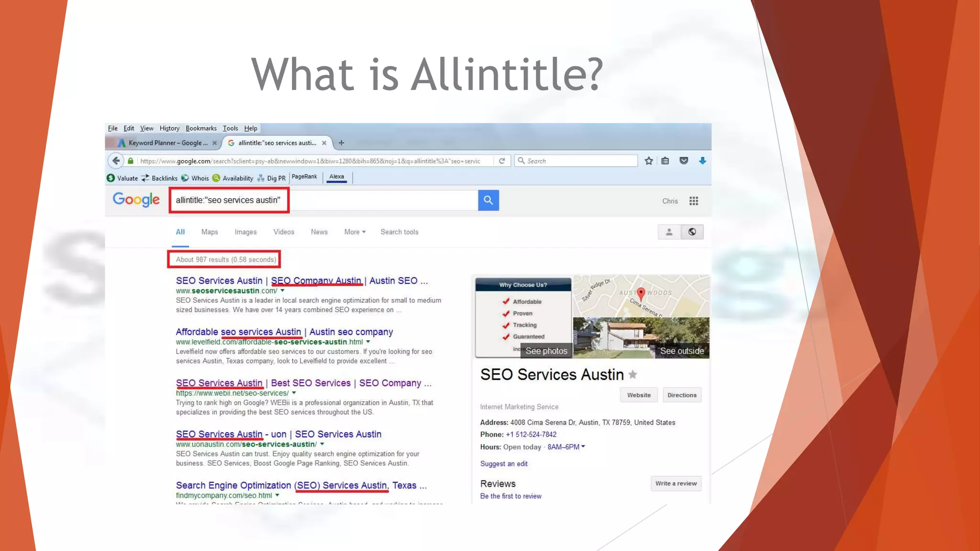Open downloads with the blue arrow icon
980x551 pixels.
pyautogui.click(x=702, y=161)
